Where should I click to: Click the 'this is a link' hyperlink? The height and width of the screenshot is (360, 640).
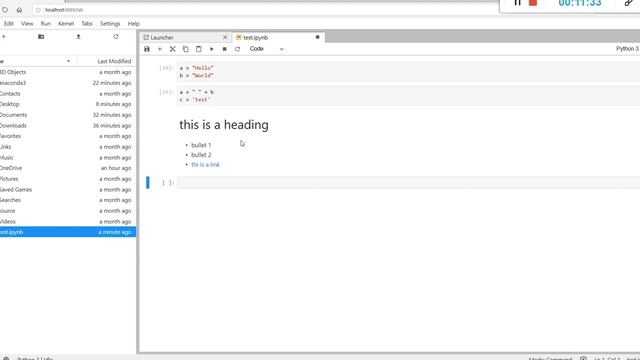(205, 164)
